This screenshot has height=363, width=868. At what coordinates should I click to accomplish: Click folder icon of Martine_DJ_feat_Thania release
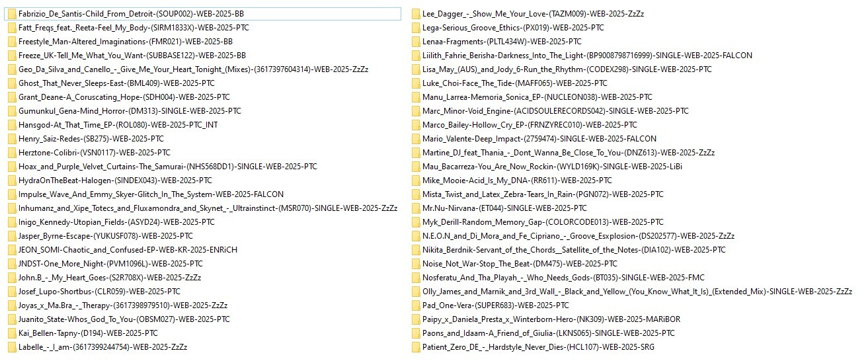[415, 153]
